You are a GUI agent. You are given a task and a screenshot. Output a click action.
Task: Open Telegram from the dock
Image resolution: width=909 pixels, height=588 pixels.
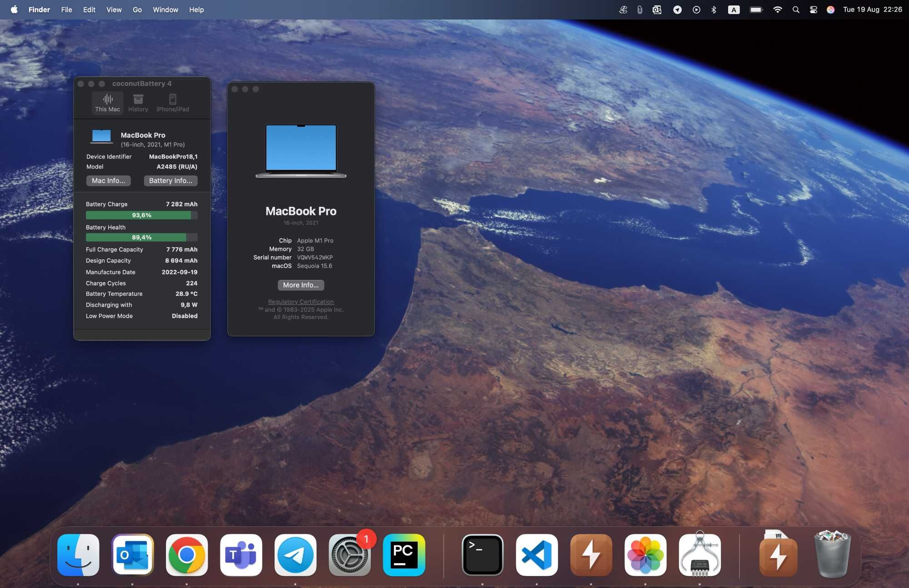pyautogui.click(x=295, y=555)
